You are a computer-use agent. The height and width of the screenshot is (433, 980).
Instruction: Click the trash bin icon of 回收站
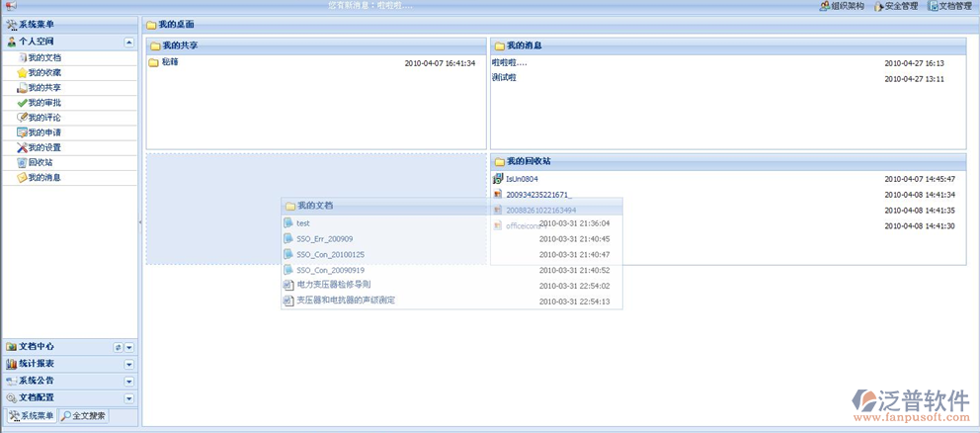22,163
